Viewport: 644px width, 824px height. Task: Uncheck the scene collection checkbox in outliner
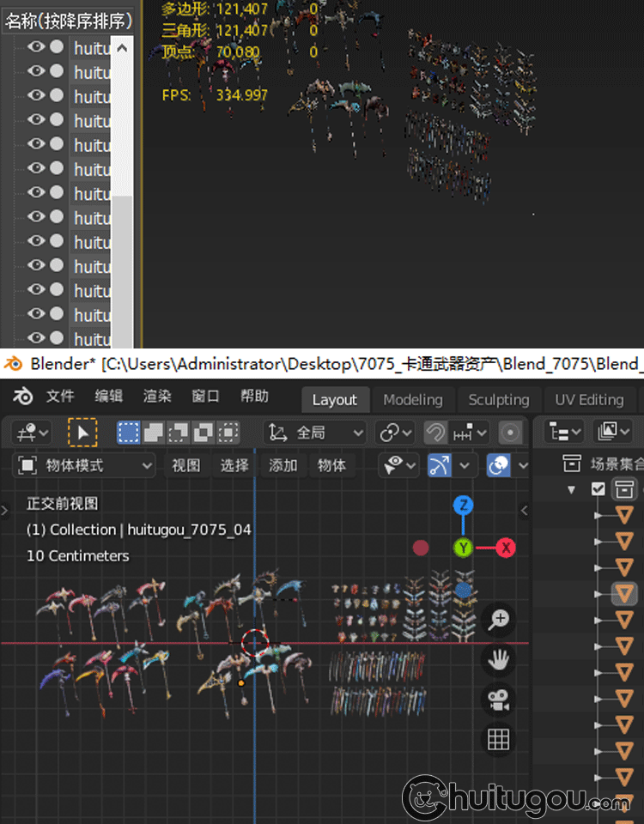[x=598, y=489]
